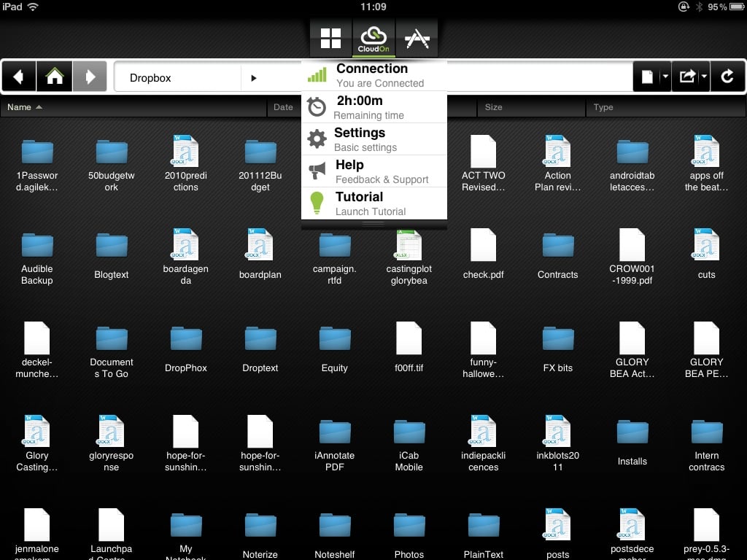
Task: Open the iCab Mobile folder
Action: [x=409, y=444]
